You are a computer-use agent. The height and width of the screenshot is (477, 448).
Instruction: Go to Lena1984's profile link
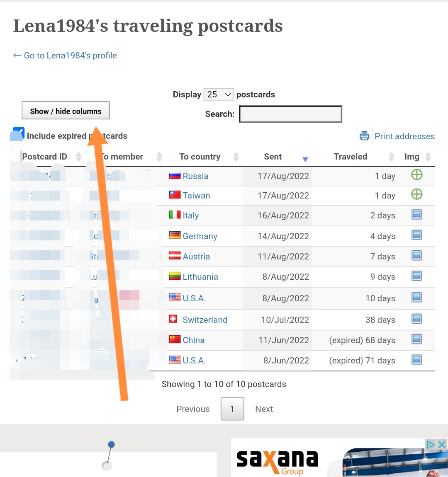coord(65,56)
